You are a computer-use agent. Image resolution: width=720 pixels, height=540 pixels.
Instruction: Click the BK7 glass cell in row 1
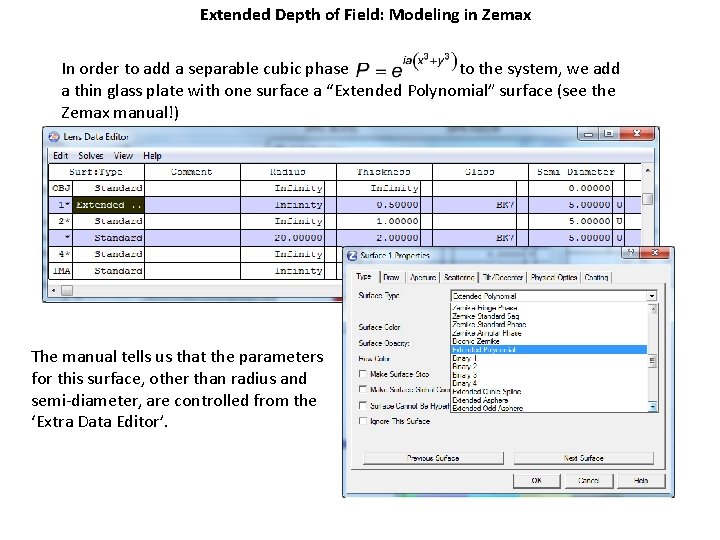[475, 205]
